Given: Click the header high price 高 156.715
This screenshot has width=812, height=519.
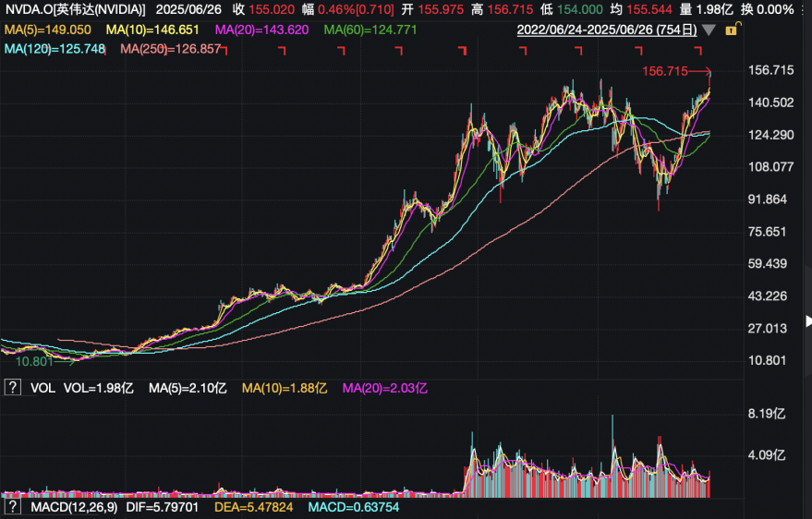Looking at the screenshot, I should click(502, 9).
